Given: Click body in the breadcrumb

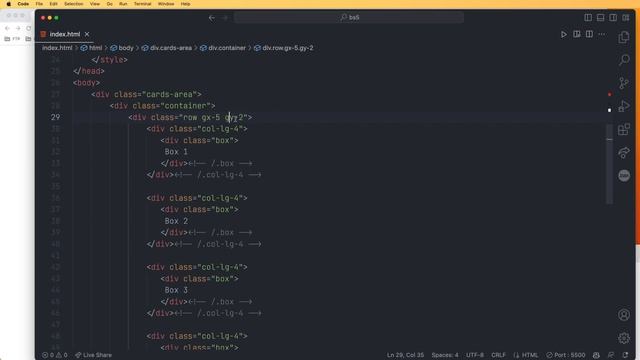Looking at the screenshot, I should 126,48.
